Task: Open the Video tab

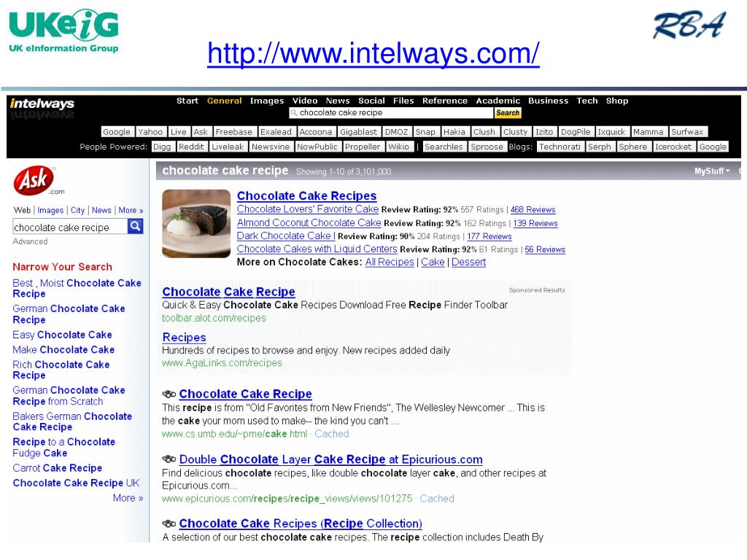Action: coord(305,101)
